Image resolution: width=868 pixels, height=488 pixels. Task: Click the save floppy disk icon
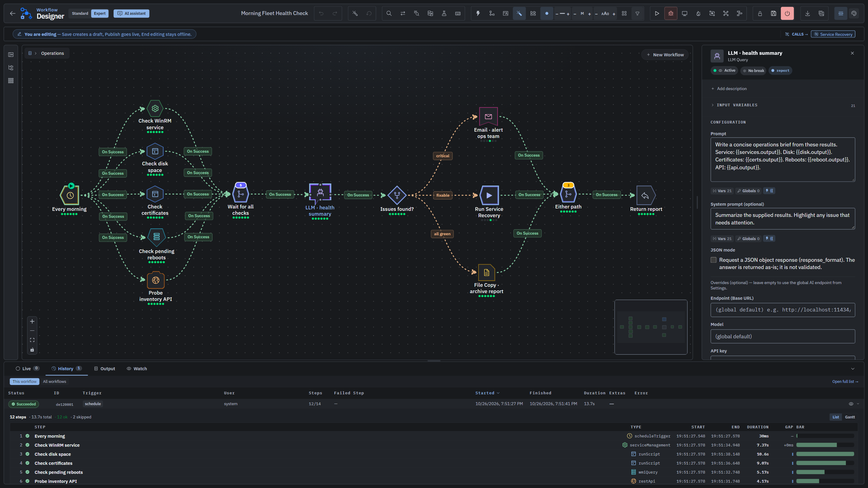(x=773, y=14)
